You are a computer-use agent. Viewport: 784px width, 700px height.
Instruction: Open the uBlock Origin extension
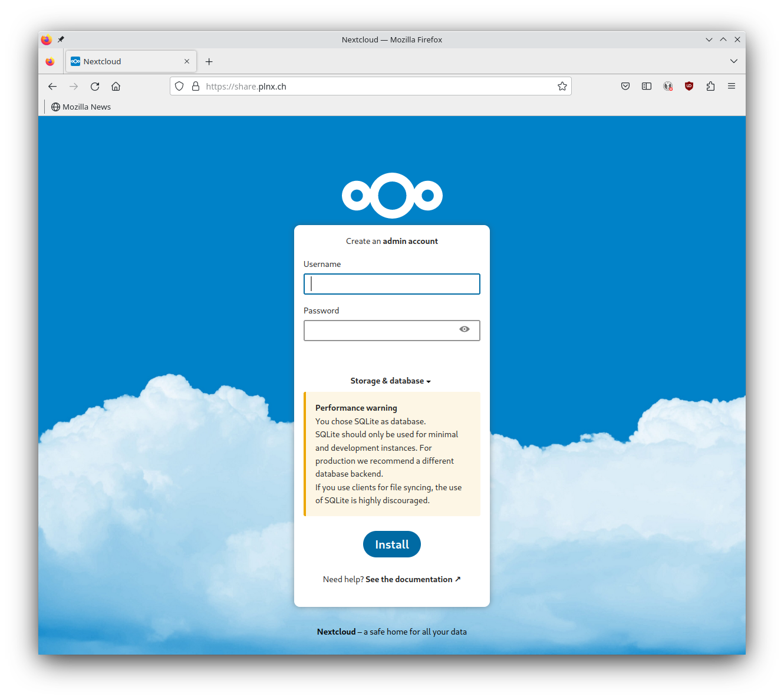pos(689,86)
